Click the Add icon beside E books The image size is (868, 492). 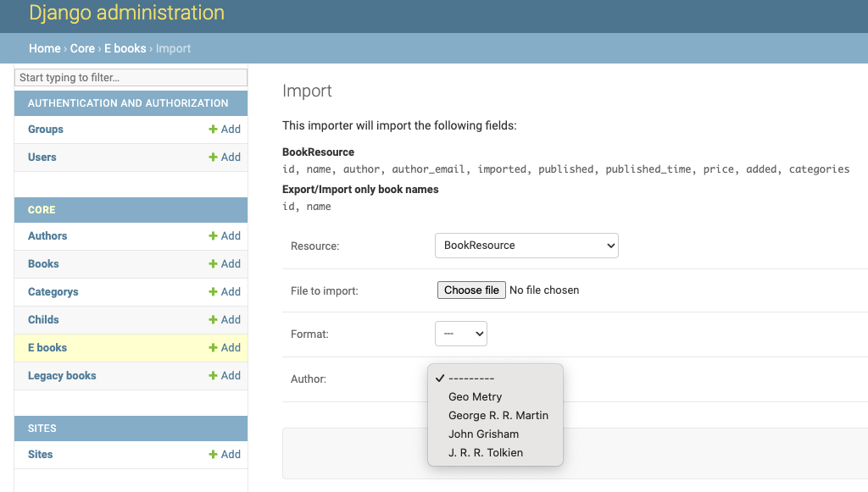(x=225, y=347)
